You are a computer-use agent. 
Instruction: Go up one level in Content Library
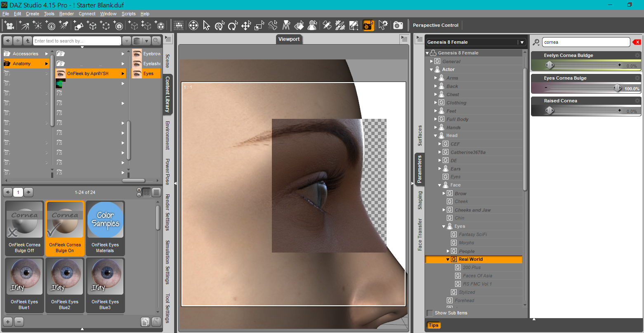click(x=27, y=40)
